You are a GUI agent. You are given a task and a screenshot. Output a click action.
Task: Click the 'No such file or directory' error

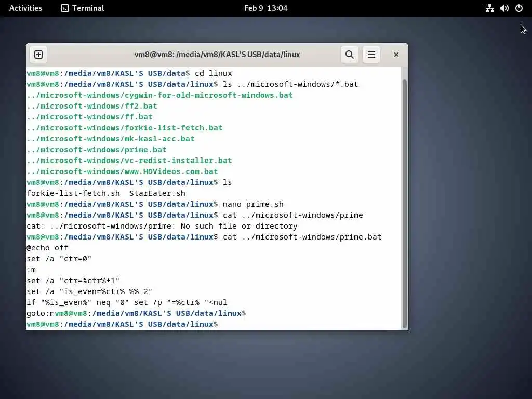[239, 226]
